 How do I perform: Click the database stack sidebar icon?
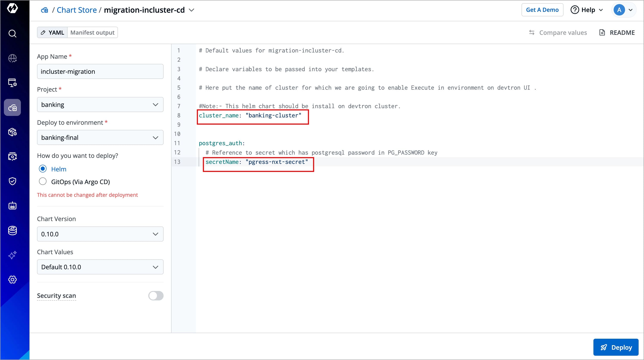click(12, 230)
